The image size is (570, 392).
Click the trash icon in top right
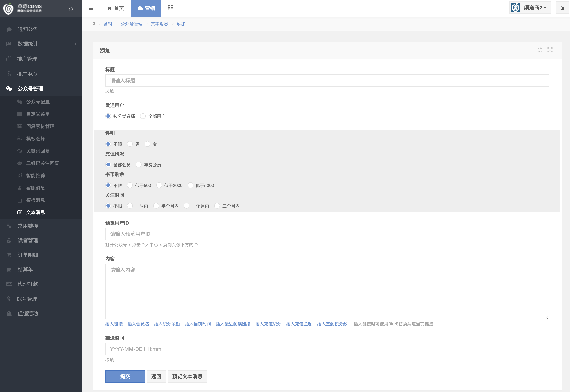pyautogui.click(x=562, y=8)
